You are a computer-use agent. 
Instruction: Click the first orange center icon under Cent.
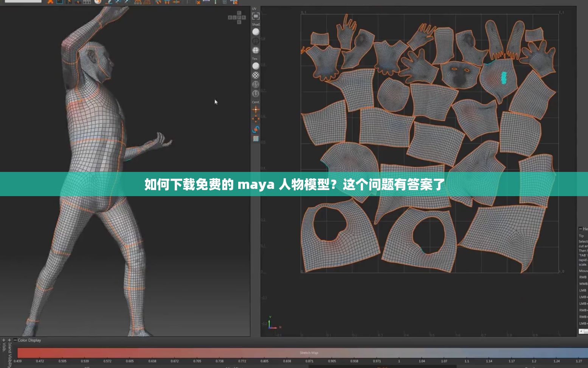(x=256, y=110)
